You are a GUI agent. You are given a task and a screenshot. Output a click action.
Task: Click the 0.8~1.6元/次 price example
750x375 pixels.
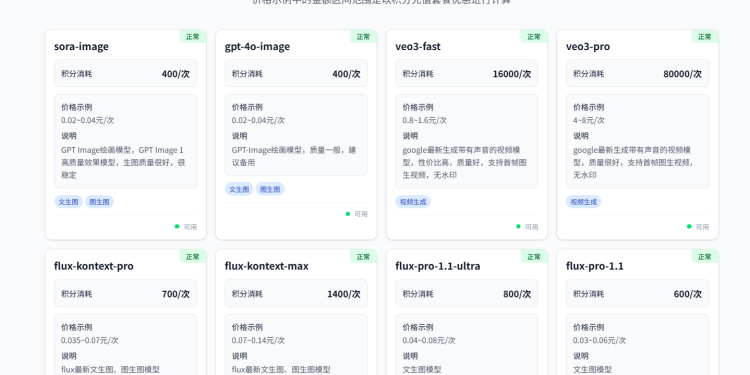click(425, 121)
